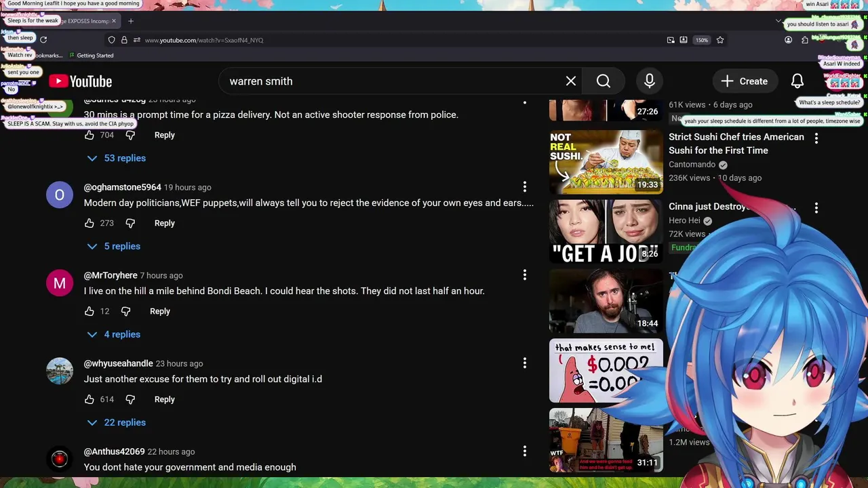This screenshot has width=868, height=488.
Task: Open the list all tabs chevron in the browser
Action: (x=778, y=21)
